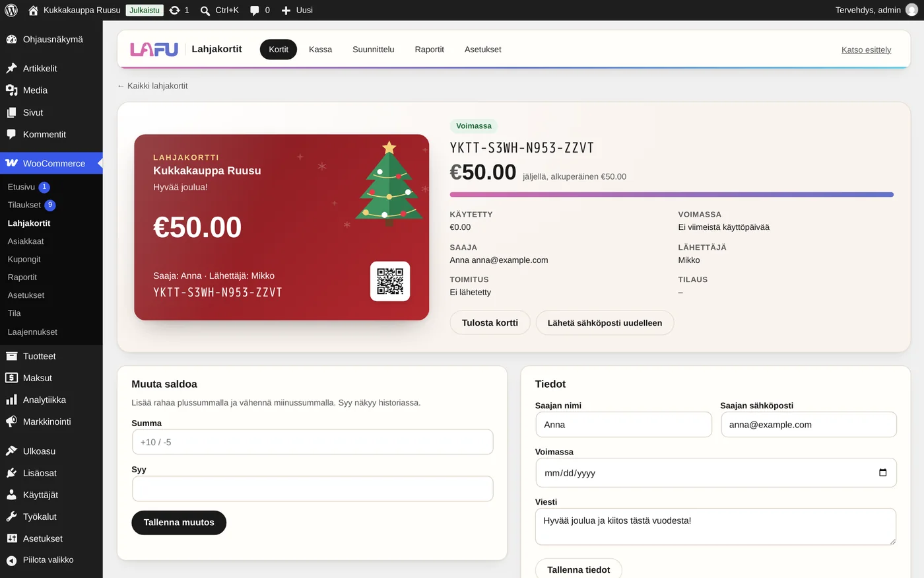Open the Voimassa date picker calendar icon
Viewport: 924px width, 578px height.
point(883,473)
